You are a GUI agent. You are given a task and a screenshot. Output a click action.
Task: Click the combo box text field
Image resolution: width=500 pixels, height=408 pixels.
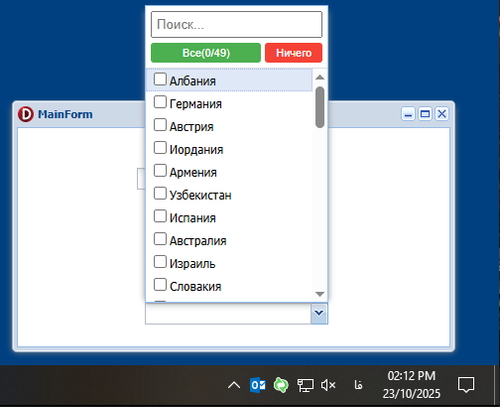(x=228, y=314)
